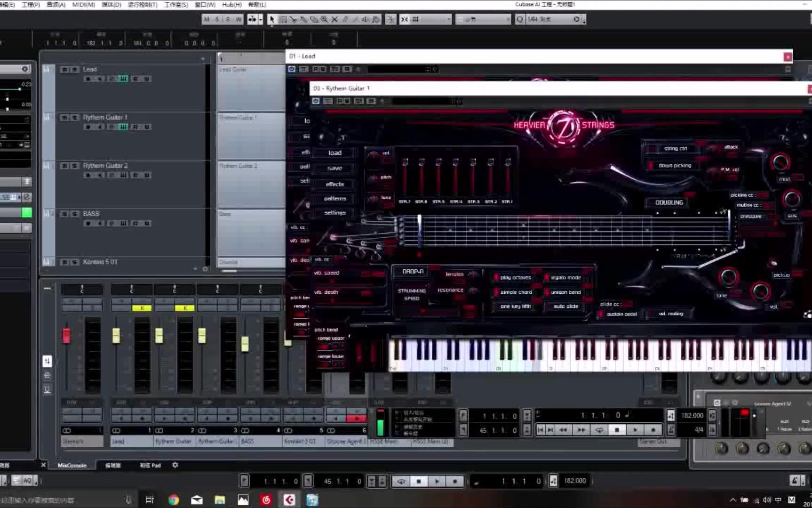Screen dimensions: 812x508
Task: Select the Zoom magnifier tool
Action: (x=324, y=19)
